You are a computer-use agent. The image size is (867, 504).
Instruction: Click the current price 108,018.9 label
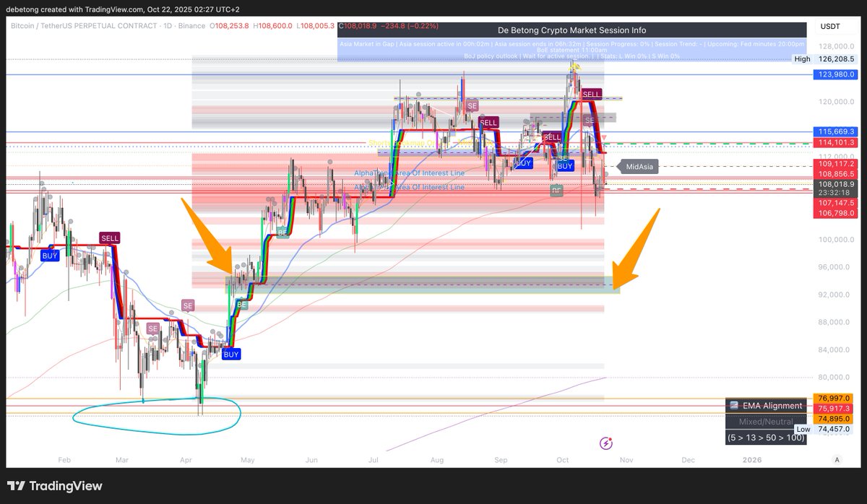[x=835, y=185]
